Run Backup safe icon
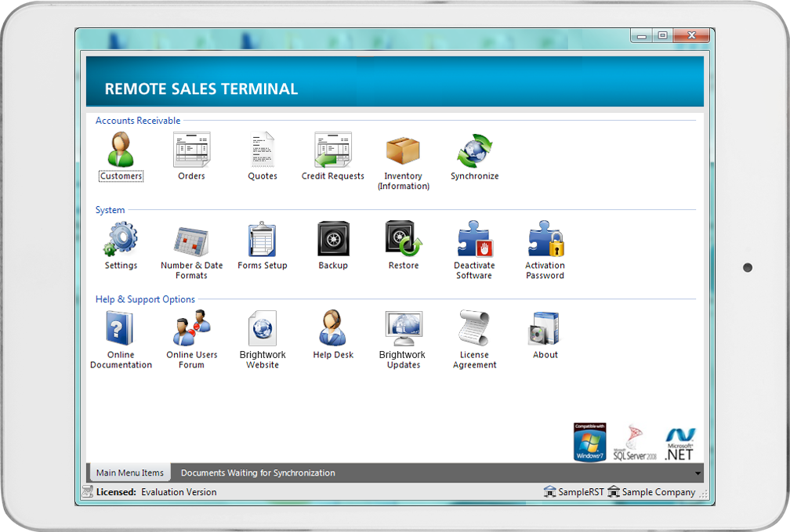The image size is (790, 532). tap(333, 238)
